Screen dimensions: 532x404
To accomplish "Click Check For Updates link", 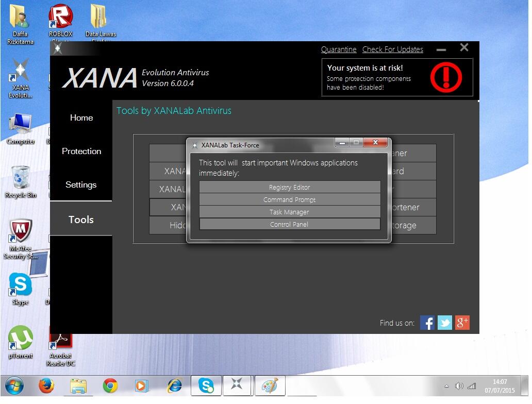I will click(392, 49).
